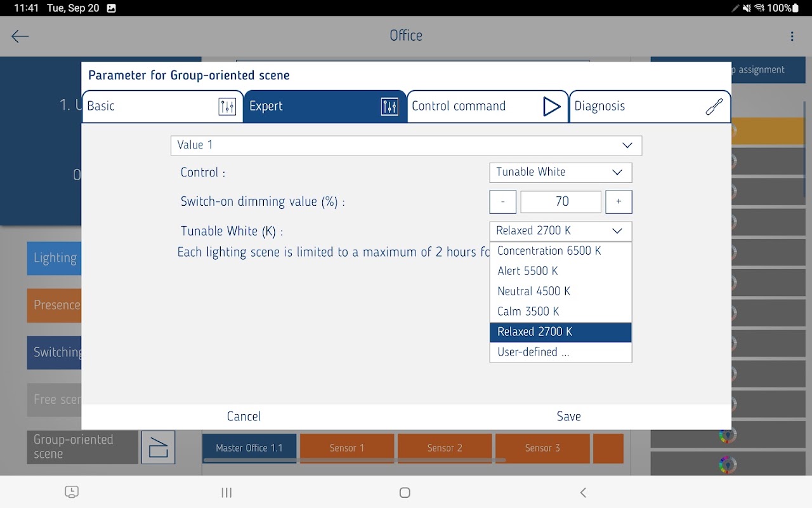
Task: Open the three-dot overflow menu
Action: [792, 36]
